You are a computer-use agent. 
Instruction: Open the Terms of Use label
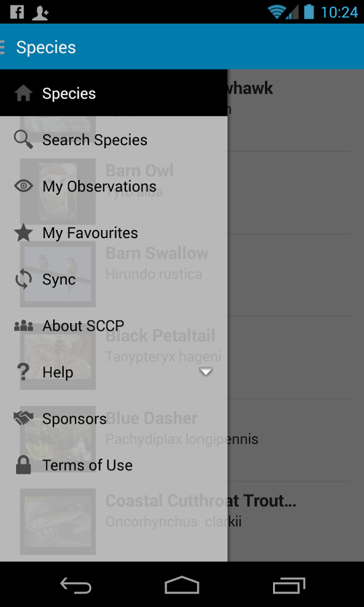pos(88,465)
